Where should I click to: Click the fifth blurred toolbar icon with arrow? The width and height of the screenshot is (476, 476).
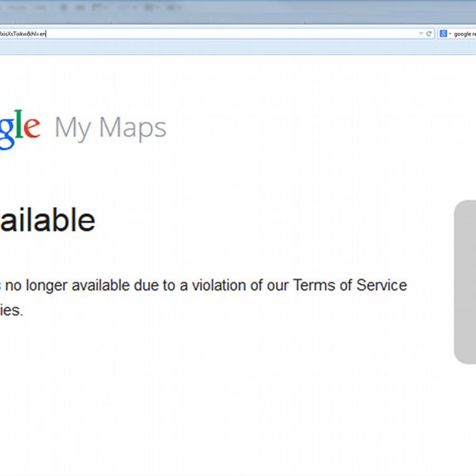point(151,7)
